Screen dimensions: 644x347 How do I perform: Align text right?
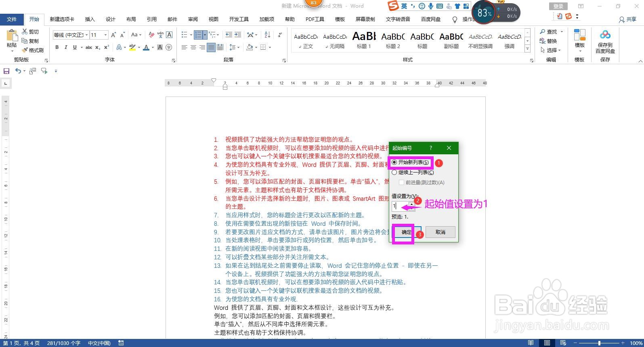click(202, 47)
